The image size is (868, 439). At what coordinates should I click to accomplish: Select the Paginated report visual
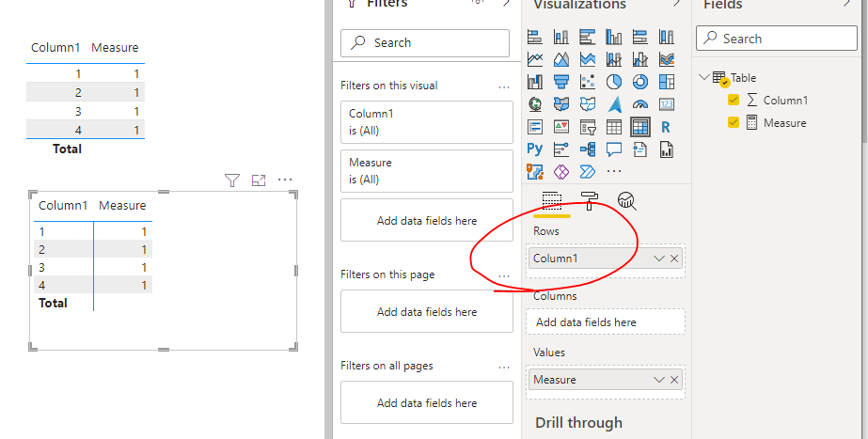(x=667, y=149)
